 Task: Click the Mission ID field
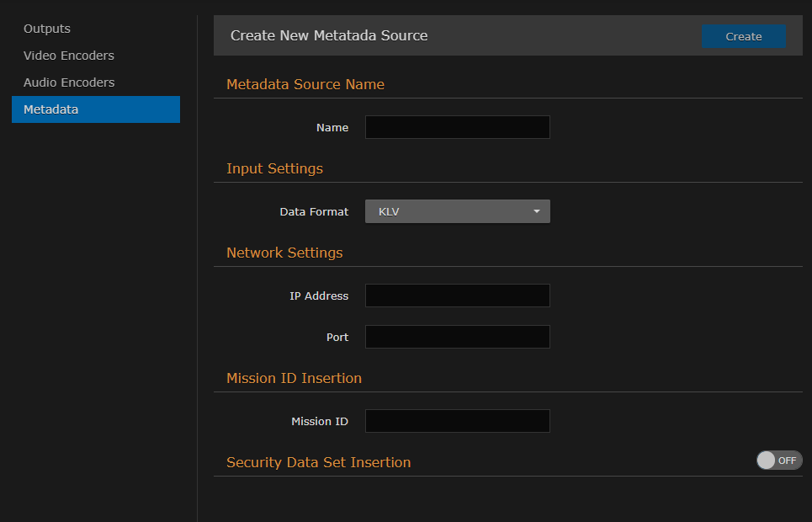point(457,421)
